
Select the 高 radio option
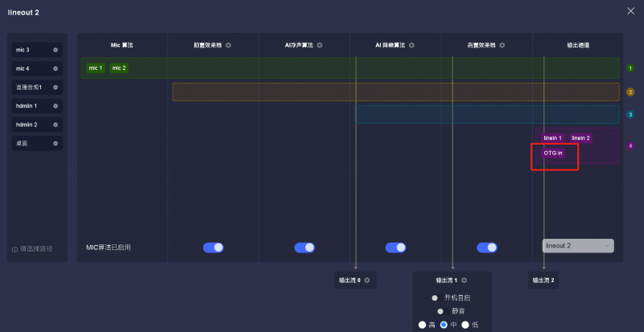pos(422,325)
